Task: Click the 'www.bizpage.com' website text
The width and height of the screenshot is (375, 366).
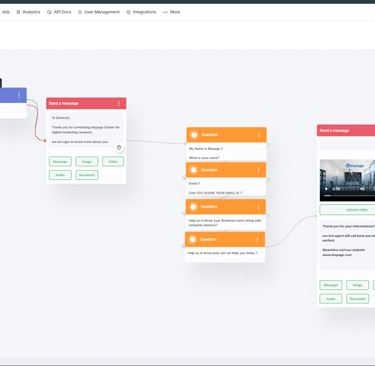Action: (x=337, y=255)
